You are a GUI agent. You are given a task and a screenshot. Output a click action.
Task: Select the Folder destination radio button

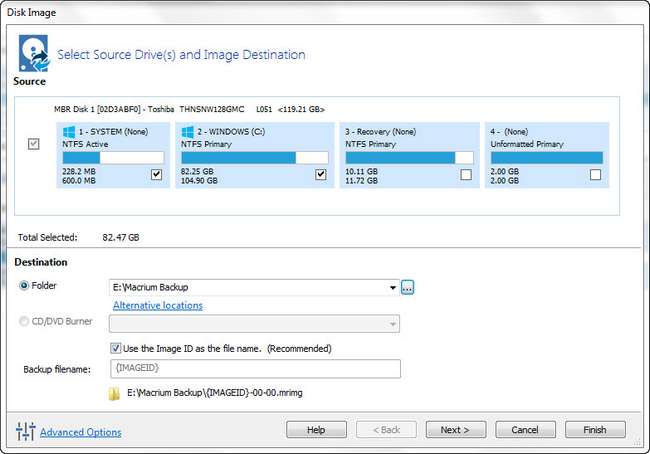24,286
